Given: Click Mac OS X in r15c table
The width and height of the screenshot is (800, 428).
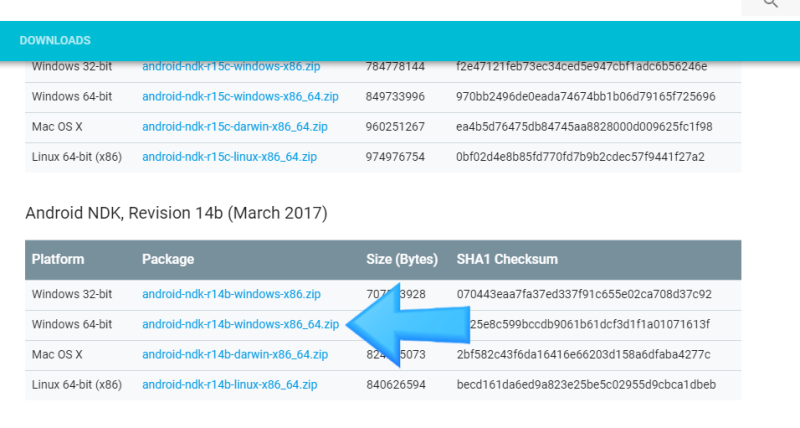Looking at the screenshot, I should [x=57, y=127].
